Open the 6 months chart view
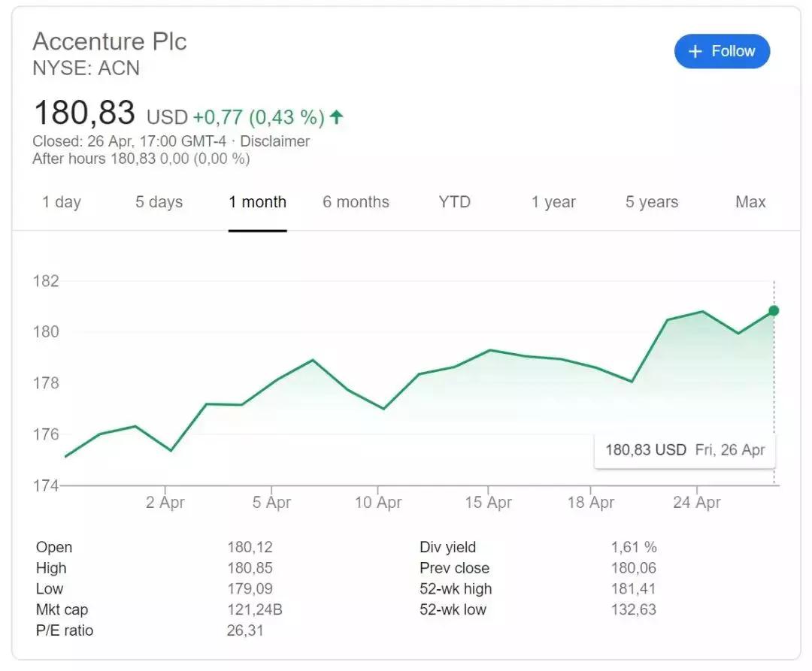Screen dimensions: 812x671 356,202
